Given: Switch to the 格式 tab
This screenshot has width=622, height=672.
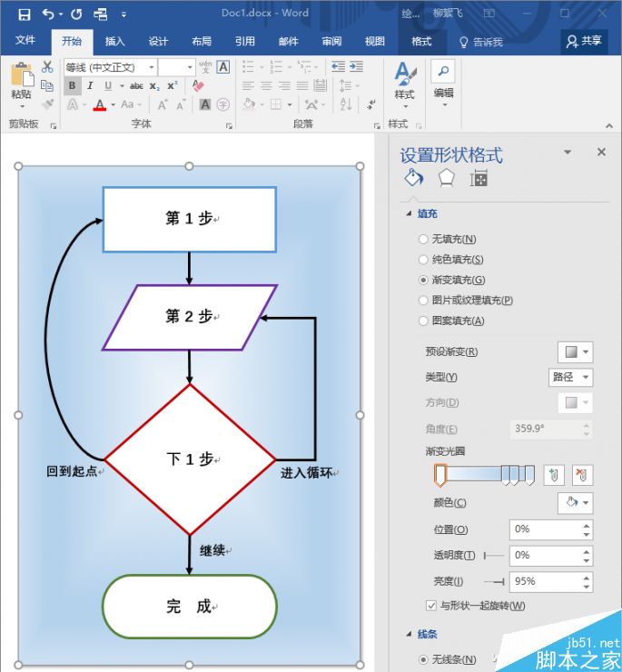Looking at the screenshot, I should (x=422, y=41).
